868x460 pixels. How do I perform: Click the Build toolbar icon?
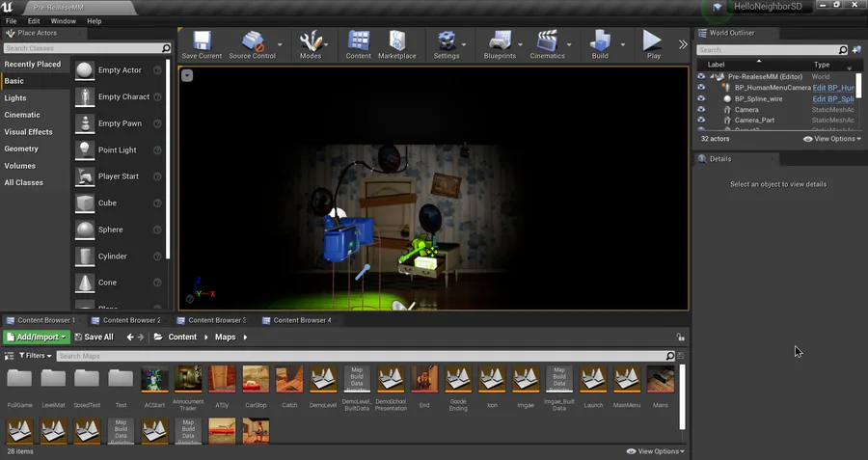(600, 41)
